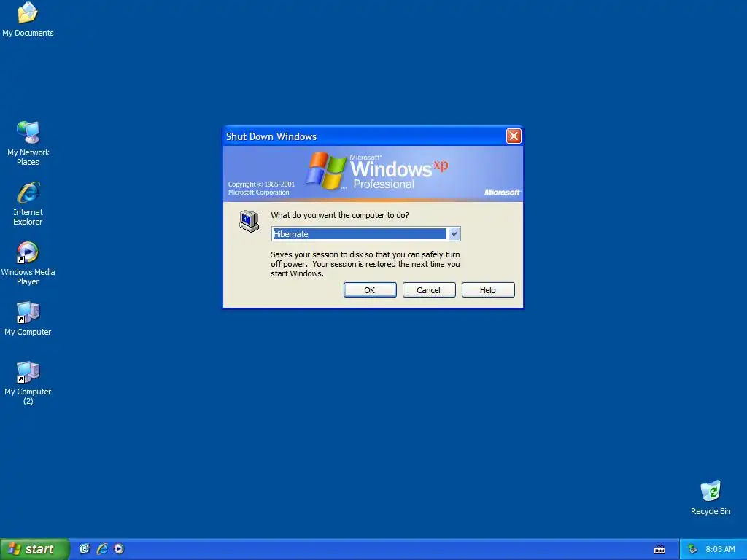Image resolution: width=747 pixels, height=560 pixels.
Task: Open Help in the shutdown dialog
Action: coord(488,290)
